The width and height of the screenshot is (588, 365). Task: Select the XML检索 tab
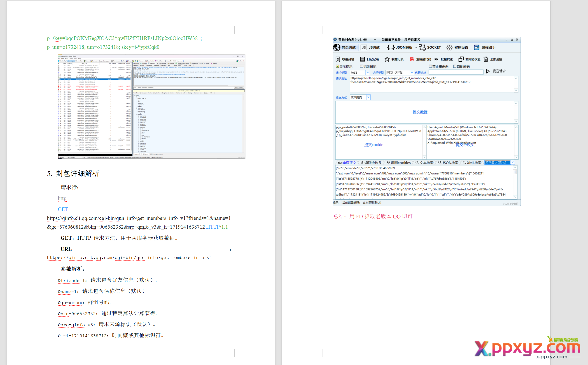[472, 163]
